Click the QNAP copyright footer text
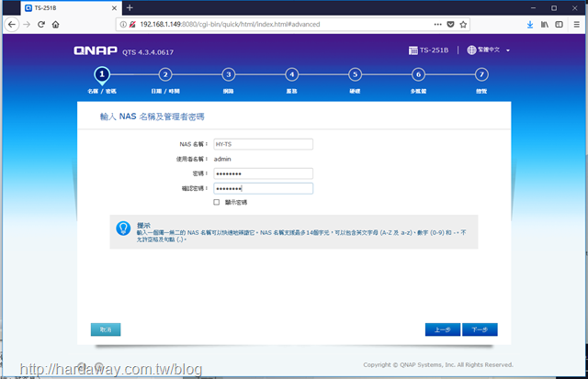Screen dimensions: 588x379 [x=438, y=364]
